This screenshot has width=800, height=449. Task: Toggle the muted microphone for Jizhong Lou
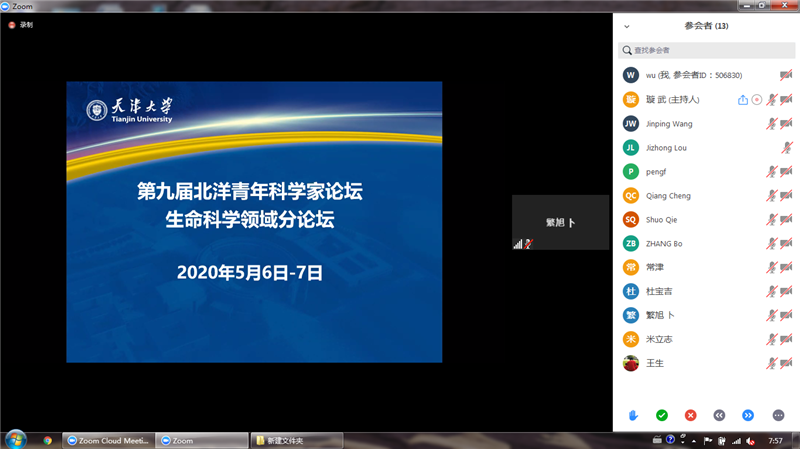point(787,148)
